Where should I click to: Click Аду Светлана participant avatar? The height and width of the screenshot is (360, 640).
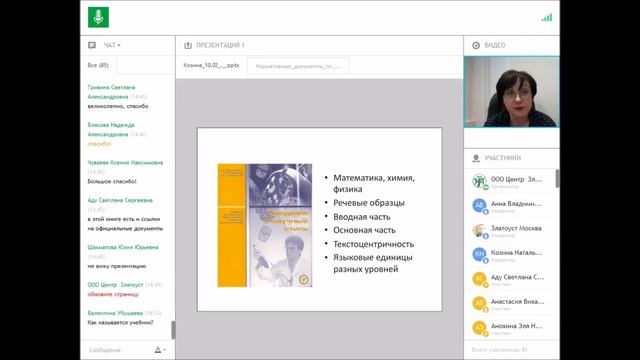[x=480, y=279]
